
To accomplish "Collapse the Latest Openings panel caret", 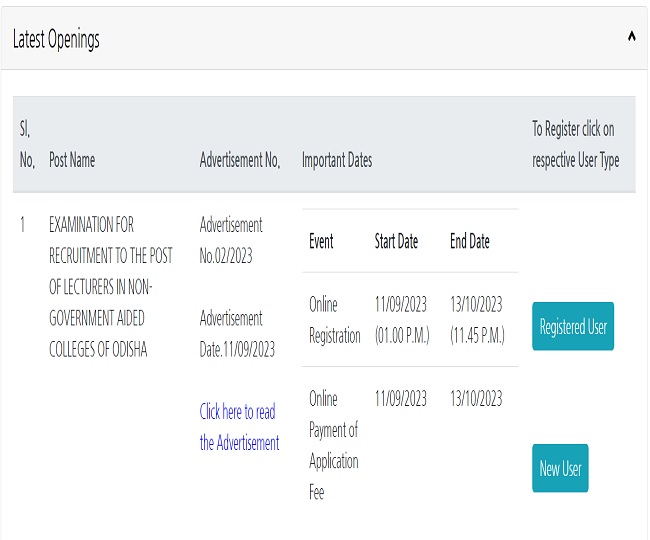I will (631, 36).
